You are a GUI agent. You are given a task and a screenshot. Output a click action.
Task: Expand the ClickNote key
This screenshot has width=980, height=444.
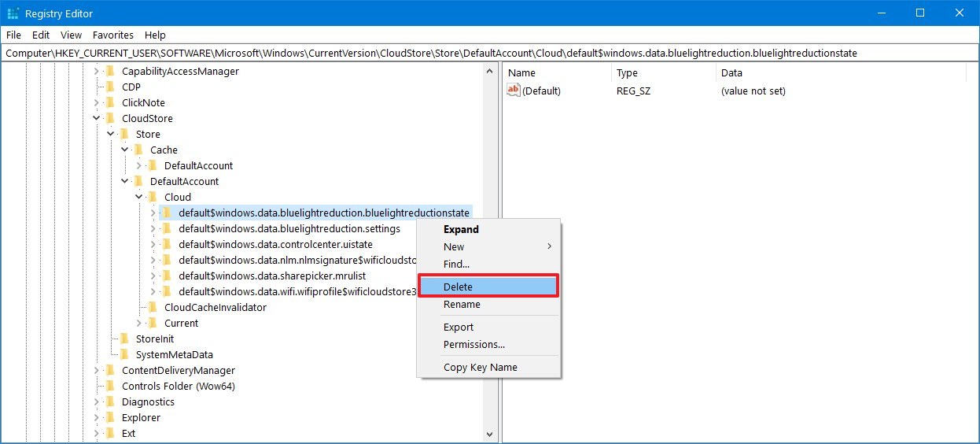97,102
